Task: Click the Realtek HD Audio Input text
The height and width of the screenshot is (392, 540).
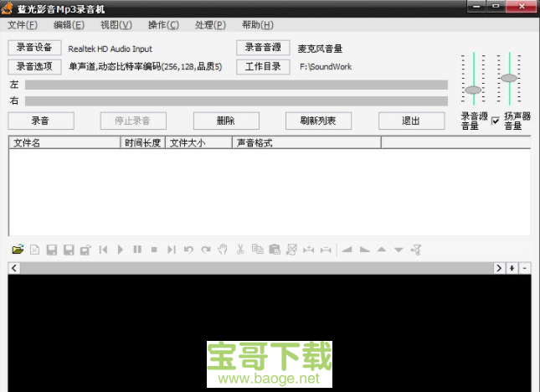Action: coord(110,49)
